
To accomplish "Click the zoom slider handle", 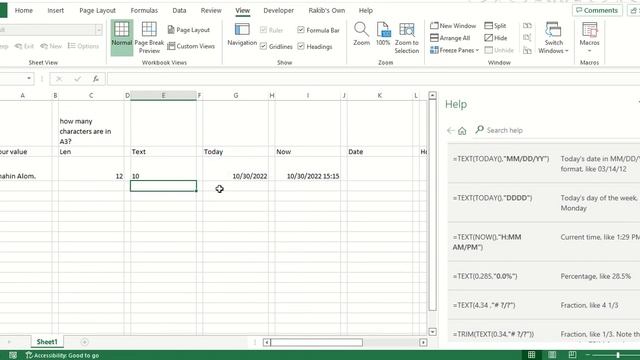I will [x=618, y=355].
